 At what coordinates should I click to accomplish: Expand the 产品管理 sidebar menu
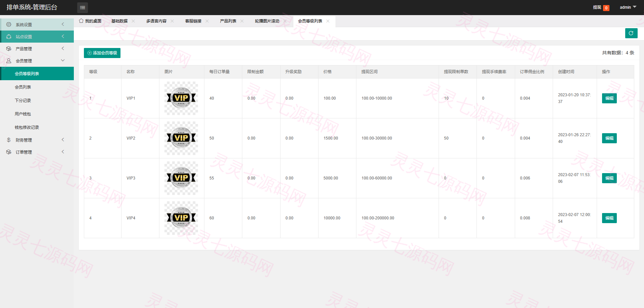click(37, 49)
